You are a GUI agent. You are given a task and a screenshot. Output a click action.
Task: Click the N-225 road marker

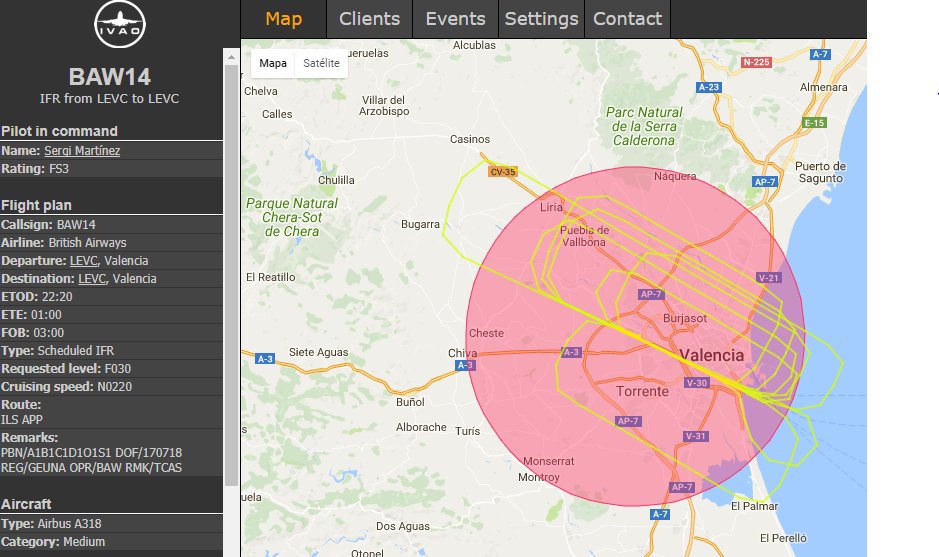756,62
